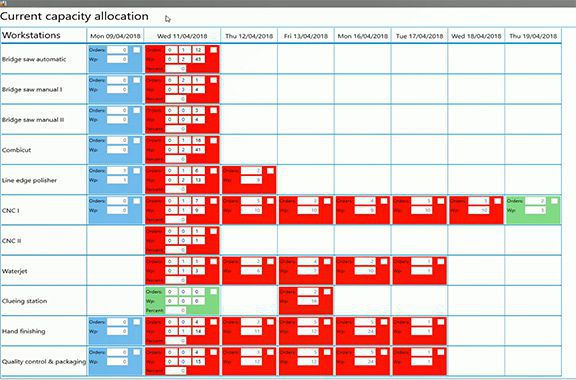Image resolution: width=576 pixels, height=380 pixels.
Task: Check the Glueing station Fri 13/04 checkbox
Action: click(327, 291)
